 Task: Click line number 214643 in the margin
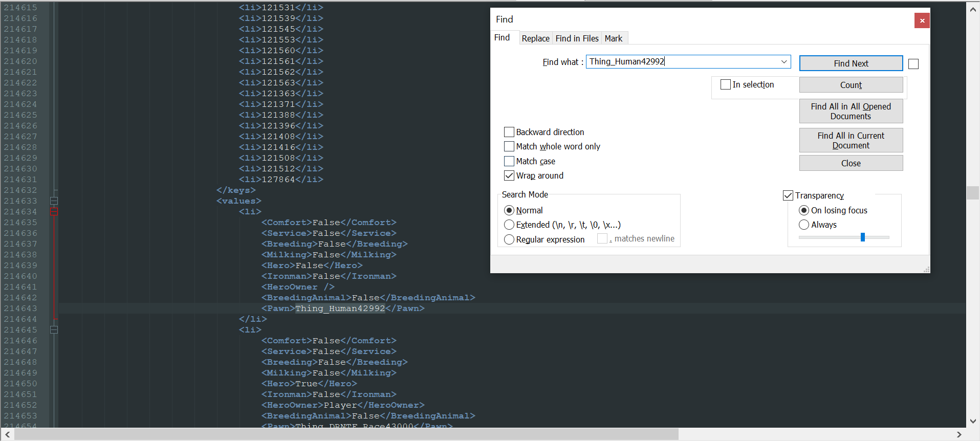coord(20,308)
